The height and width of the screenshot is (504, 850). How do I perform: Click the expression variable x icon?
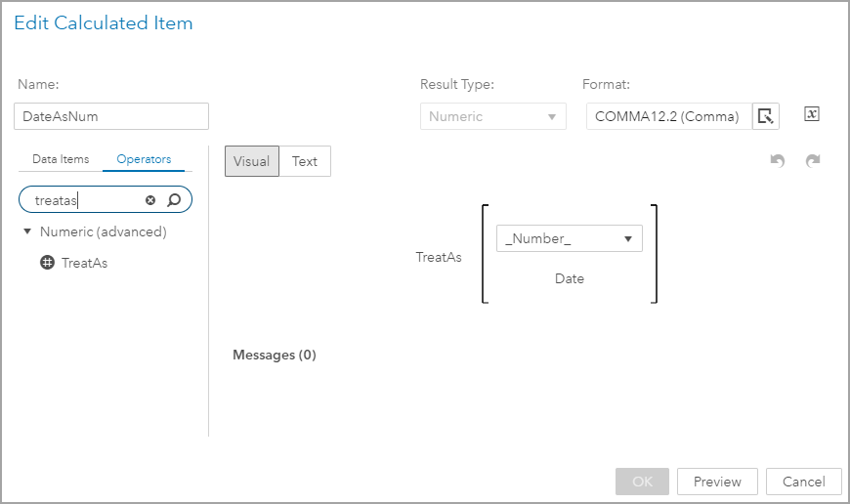(x=812, y=114)
